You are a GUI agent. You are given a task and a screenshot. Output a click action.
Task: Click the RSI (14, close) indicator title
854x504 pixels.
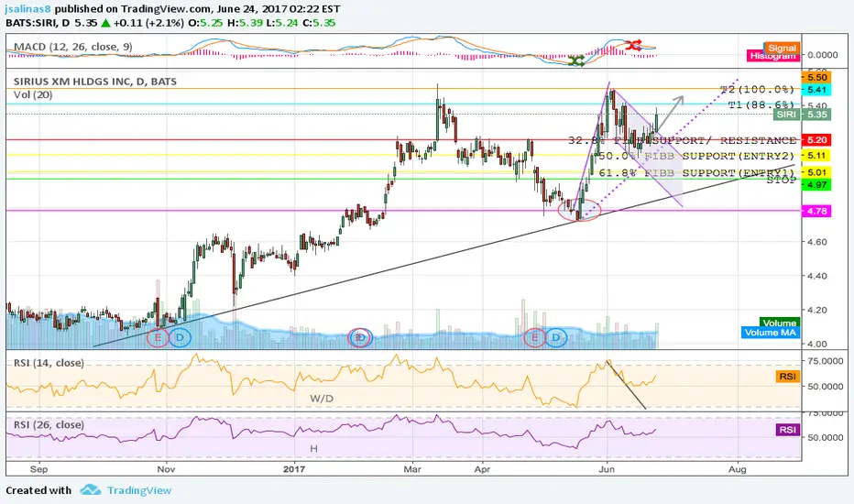[49, 363]
